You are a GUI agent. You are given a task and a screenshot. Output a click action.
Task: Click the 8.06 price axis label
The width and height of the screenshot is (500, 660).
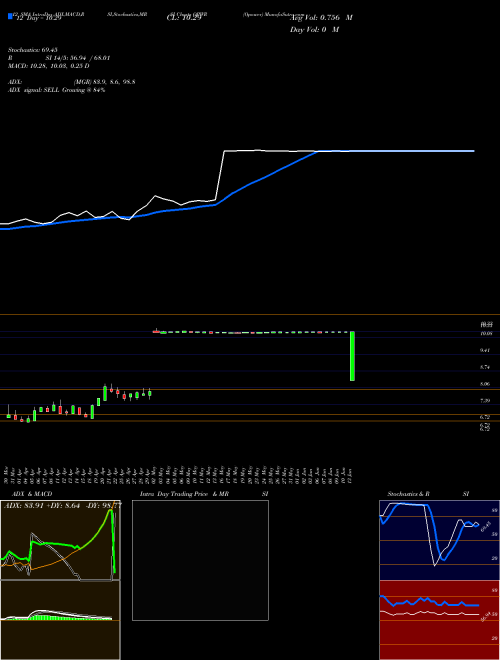pos(487,384)
